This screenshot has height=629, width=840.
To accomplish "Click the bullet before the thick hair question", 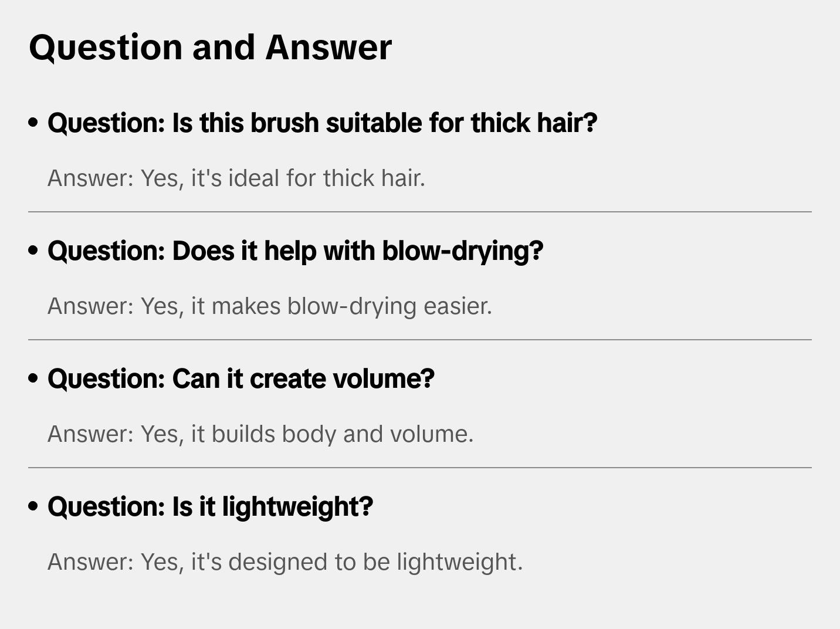I will pos(33,123).
